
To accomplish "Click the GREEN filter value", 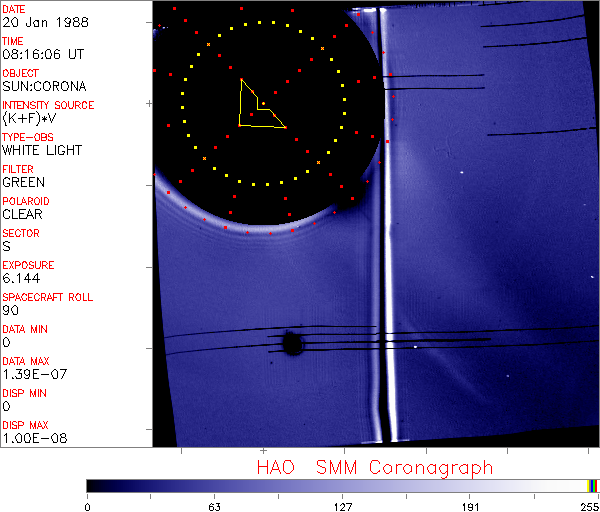I will (x=23, y=183).
